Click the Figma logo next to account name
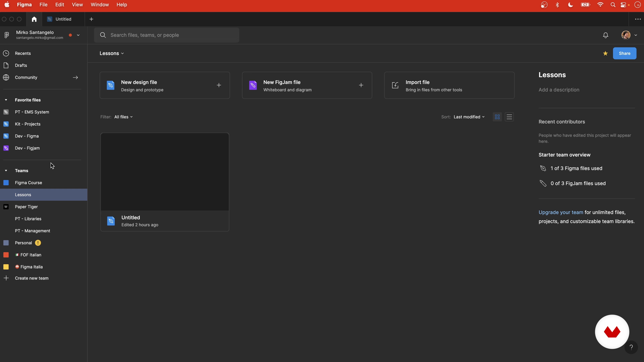Screen dimensions: 644x362 click(x=7, y=35)
